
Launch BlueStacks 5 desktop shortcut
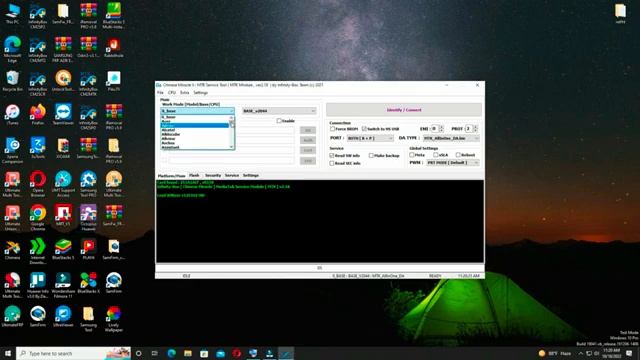(x=63, y=249)
